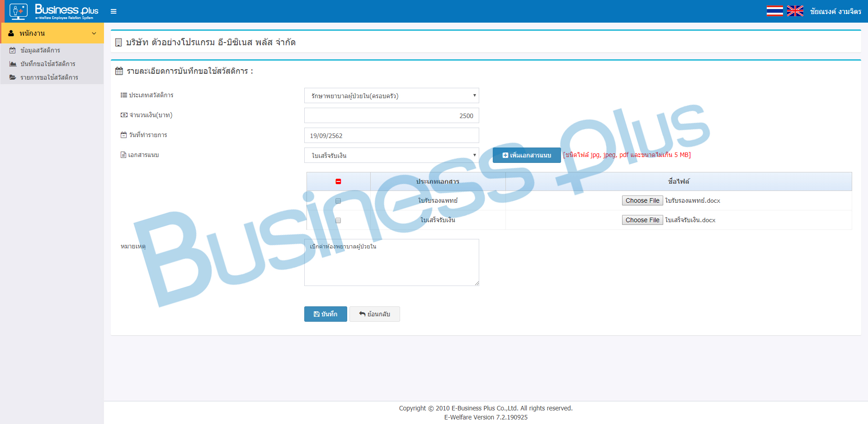Click the E-Welfare Version 7.2.190925 text
The height and width of the screenshot is (424, 868).
[486, 417]
